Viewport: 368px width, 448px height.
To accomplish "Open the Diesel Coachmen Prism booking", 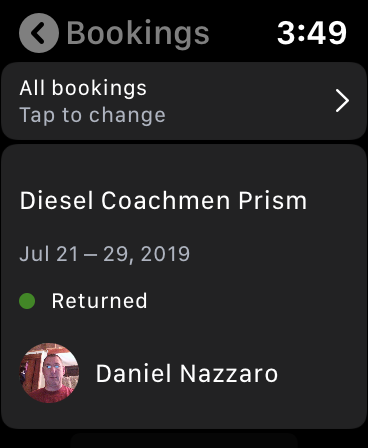I will pos(184,287).
